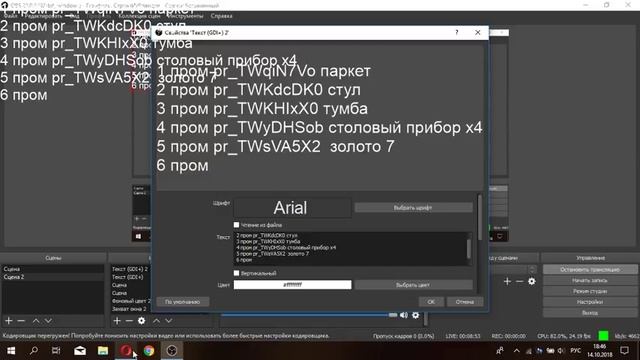640x360 pixels.
Task: Select 'Текст (GDI+) 2' source
Action: coord(130,269)
